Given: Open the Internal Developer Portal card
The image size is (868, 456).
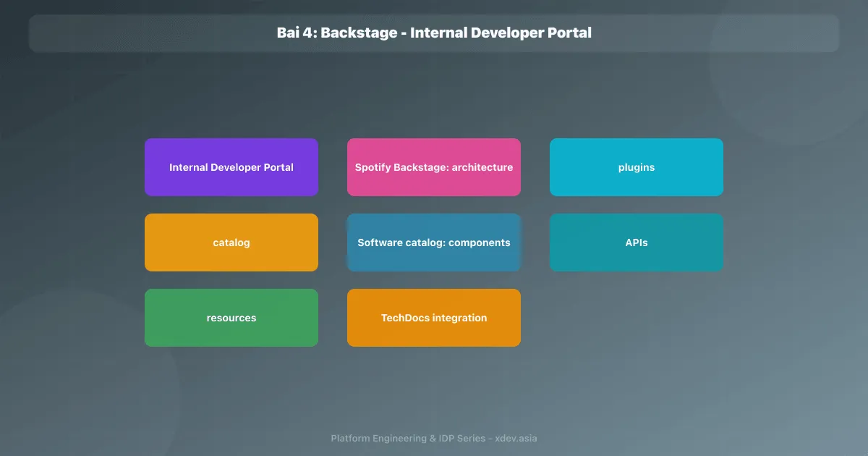Looking at the screenshot, I should pos(231,167).
